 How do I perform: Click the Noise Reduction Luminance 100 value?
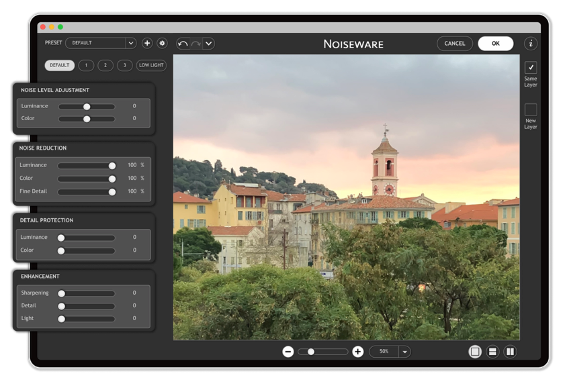[132, 165]
